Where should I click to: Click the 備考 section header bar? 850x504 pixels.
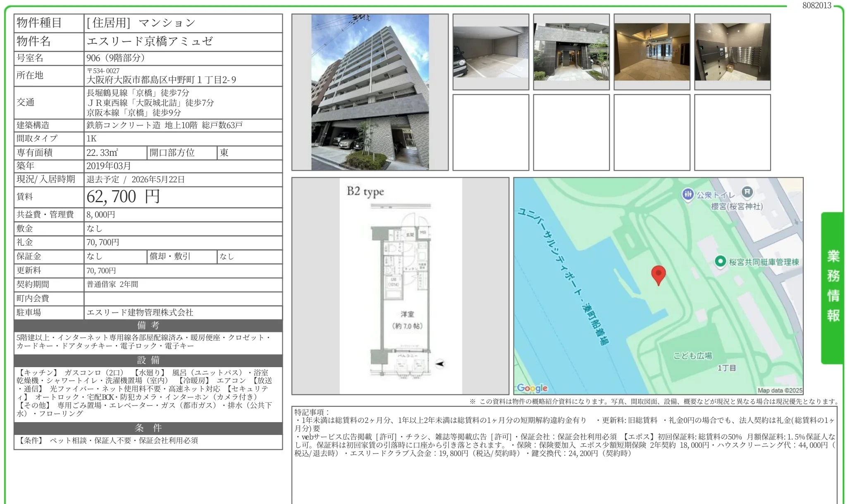pos(148,325)
